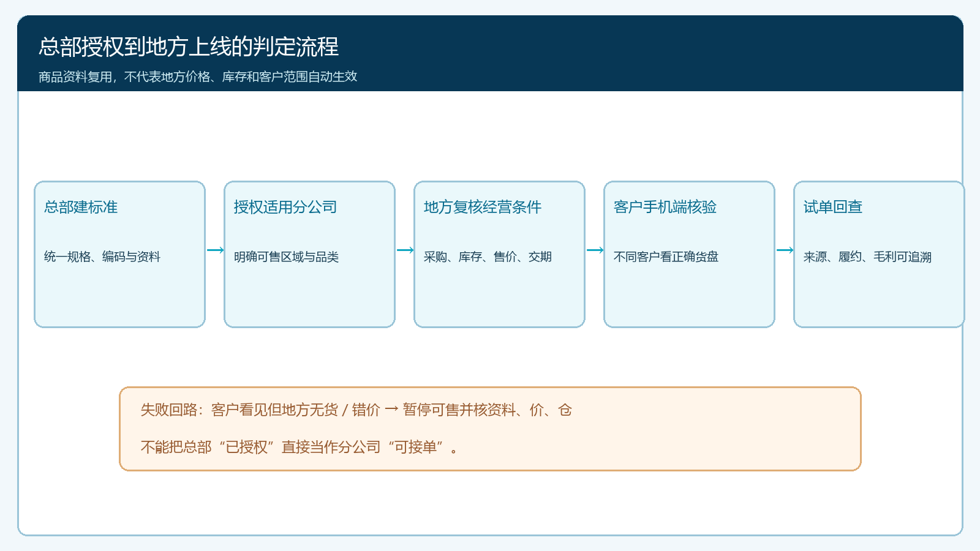Viewport: 980px width, 551px height.
Task: Select the step heading 总部建标准
Action: pos(81,207)
